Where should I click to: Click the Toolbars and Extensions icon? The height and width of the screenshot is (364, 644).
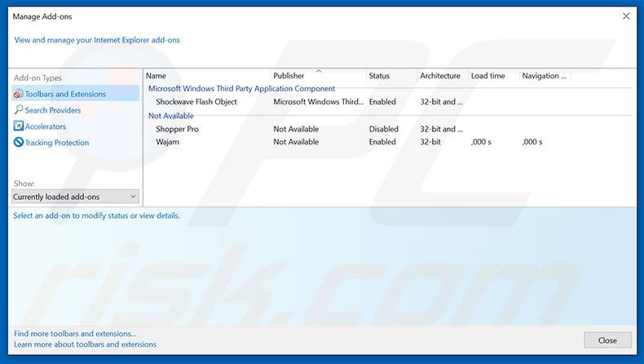[18, 94]
